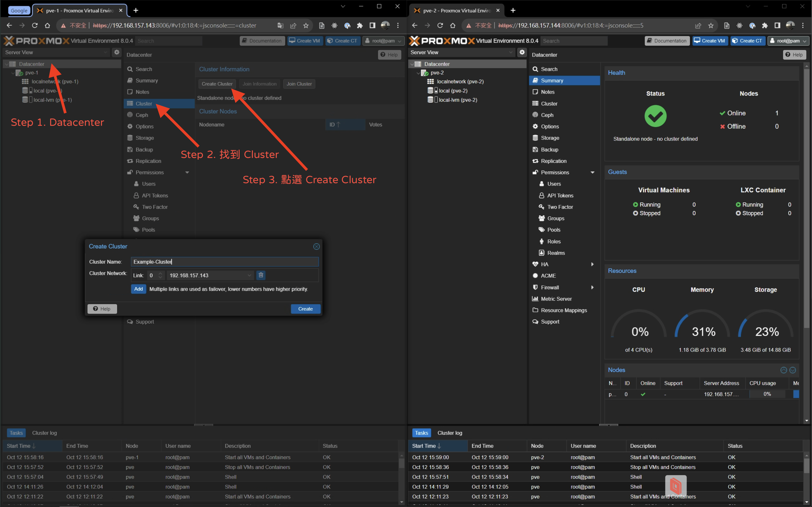812x507 pixels.
Task: Collapse the Nodes panel with the up arrow
Action: coord(784,370)
